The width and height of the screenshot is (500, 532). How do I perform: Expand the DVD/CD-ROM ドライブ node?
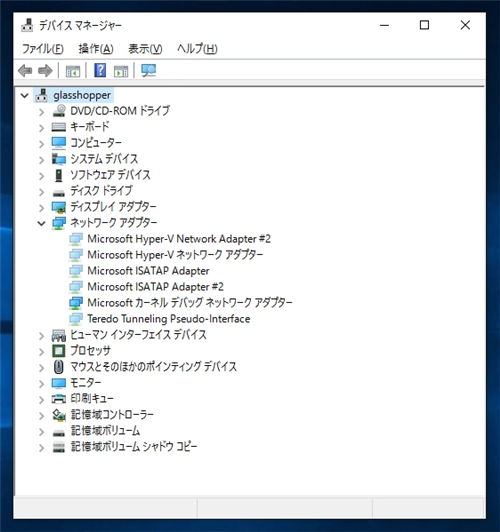41,112
